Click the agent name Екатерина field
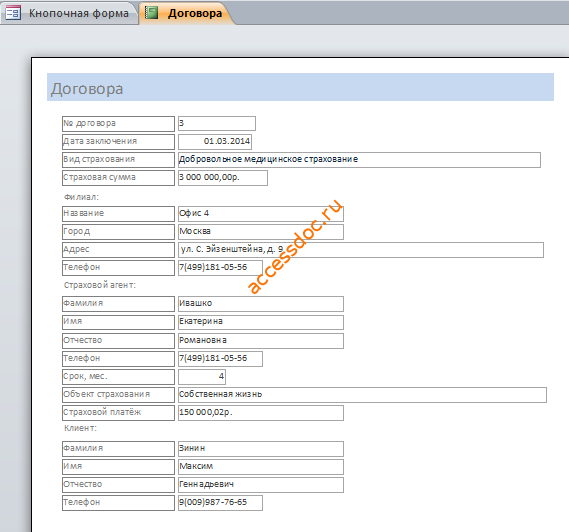Viewport: 569px width, 532px height. click(x=261, y=322)
